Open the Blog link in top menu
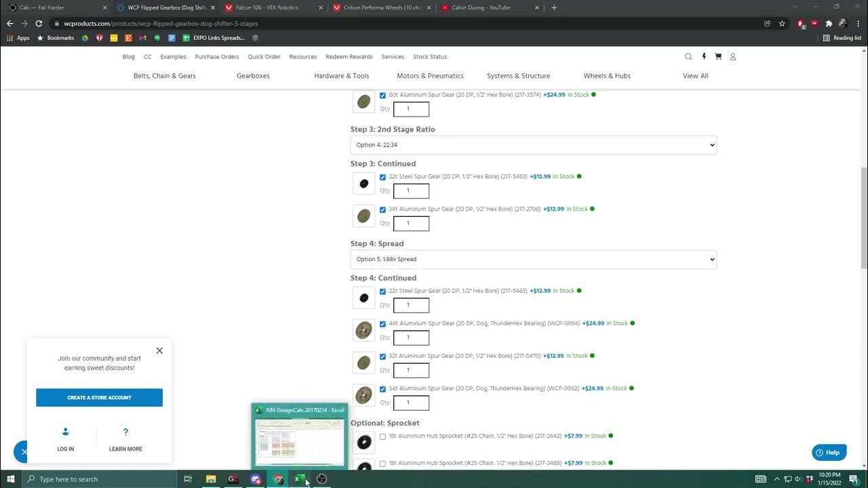Viewport: 868px width, 488px height. 129,57
